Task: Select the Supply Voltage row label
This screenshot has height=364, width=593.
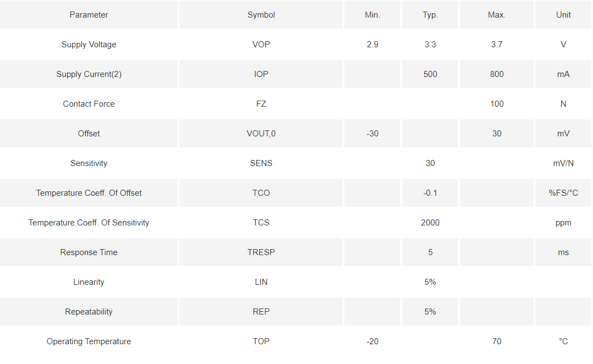Action: [x=89, y=45]
